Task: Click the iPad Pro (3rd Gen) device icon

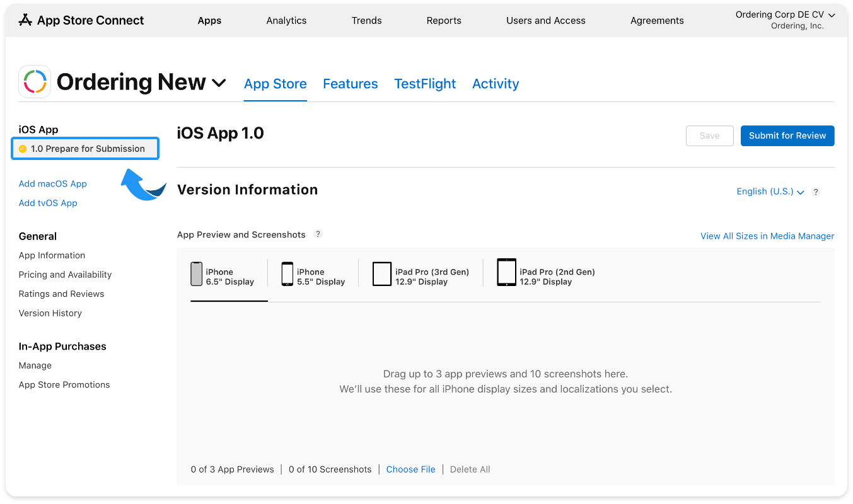Action: (382, 274)
